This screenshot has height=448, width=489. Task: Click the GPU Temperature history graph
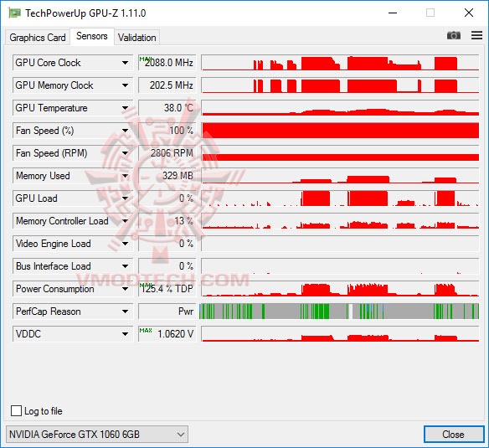click(x=340, y=108)
